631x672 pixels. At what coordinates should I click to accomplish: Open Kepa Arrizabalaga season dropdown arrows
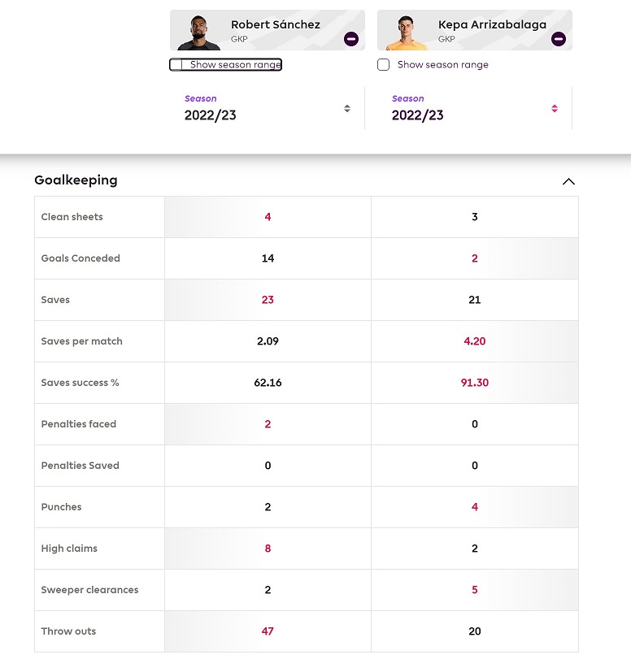coord(555,108)
